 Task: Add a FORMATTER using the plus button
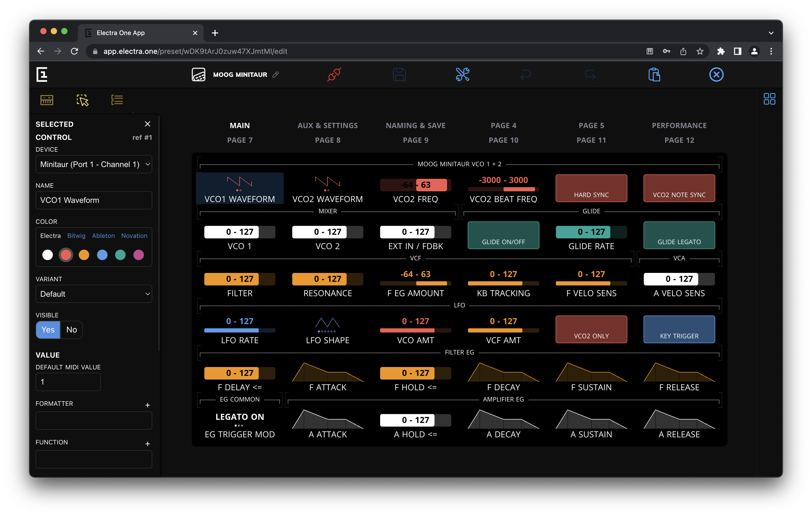coord(148,405)
